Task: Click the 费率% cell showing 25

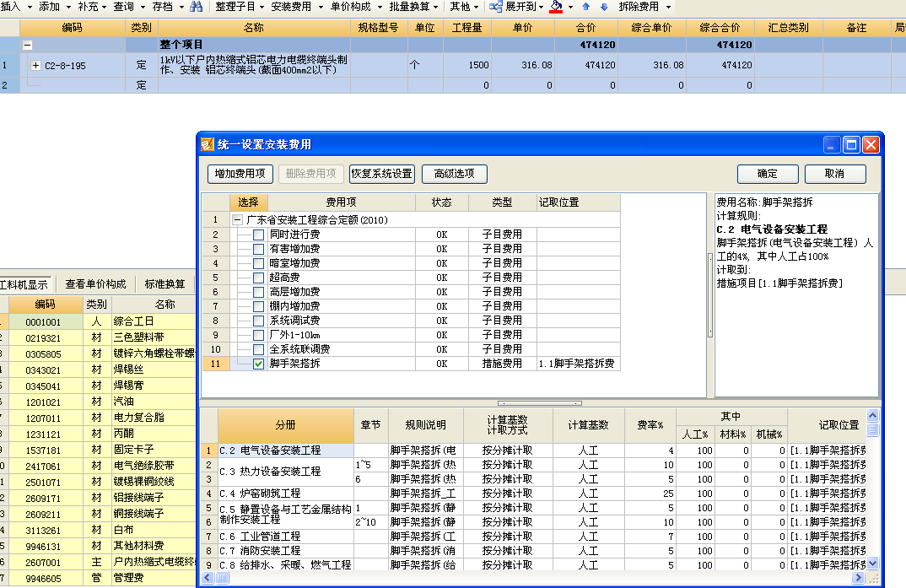Action: coord(650,494)
